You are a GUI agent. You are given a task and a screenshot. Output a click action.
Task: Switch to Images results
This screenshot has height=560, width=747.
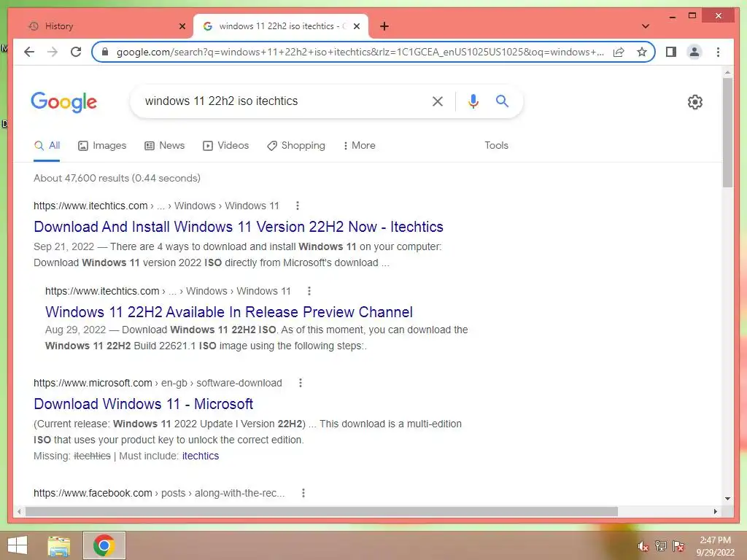pyautogui.click(x=102, y=146)
